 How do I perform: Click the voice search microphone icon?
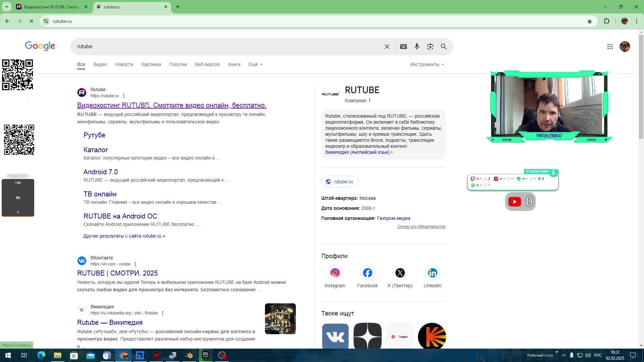(417, 47)
